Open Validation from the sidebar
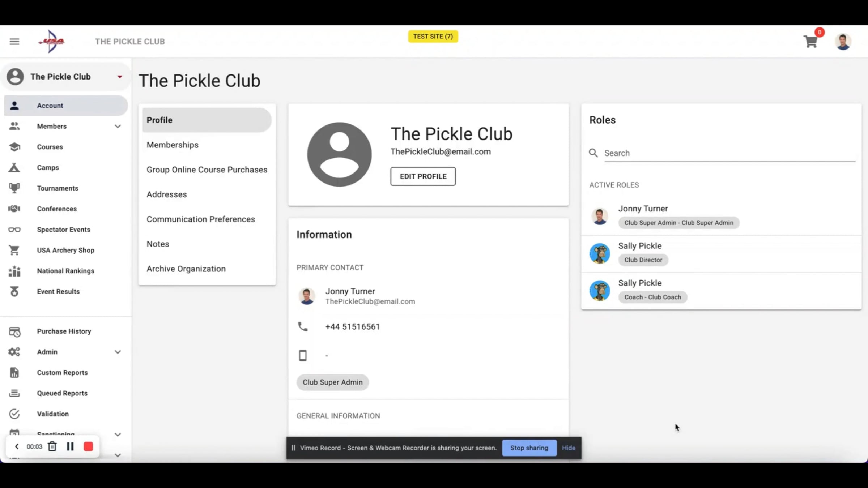The image size is (868, 488). click(x=53, y=414)
